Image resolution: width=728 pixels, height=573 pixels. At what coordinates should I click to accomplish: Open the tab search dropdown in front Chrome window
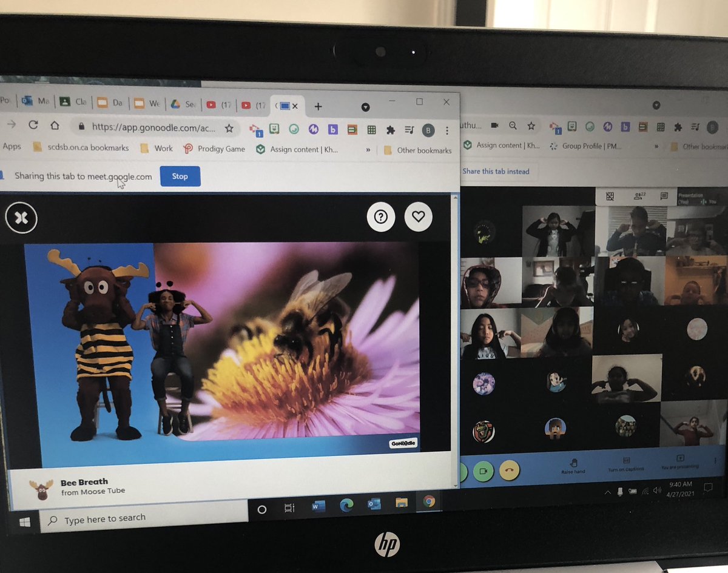click(365, 107)
